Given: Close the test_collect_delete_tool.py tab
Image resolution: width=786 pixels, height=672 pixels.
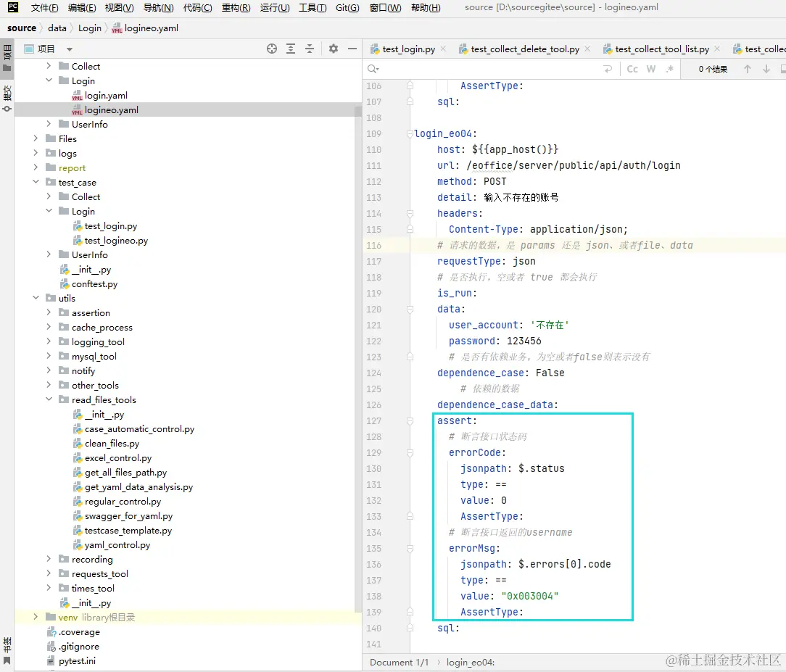Looking at the screenshot, I should tap(587, 49).
